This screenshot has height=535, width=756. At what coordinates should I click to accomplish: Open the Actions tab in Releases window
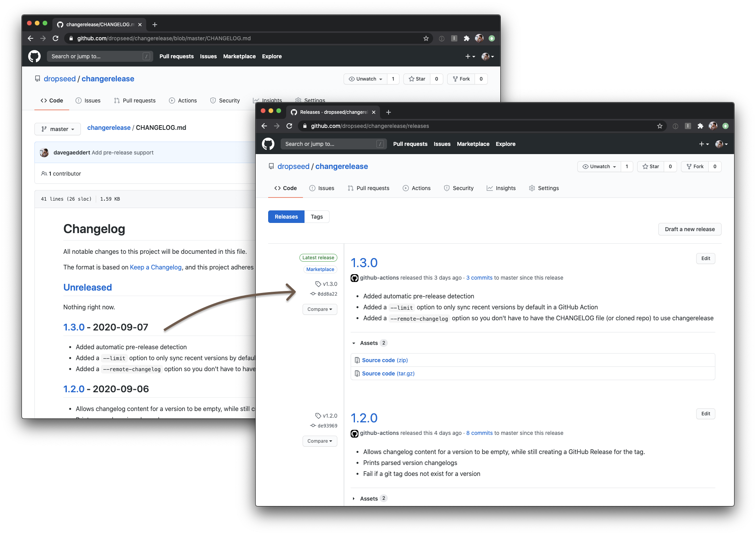(417, 188)
